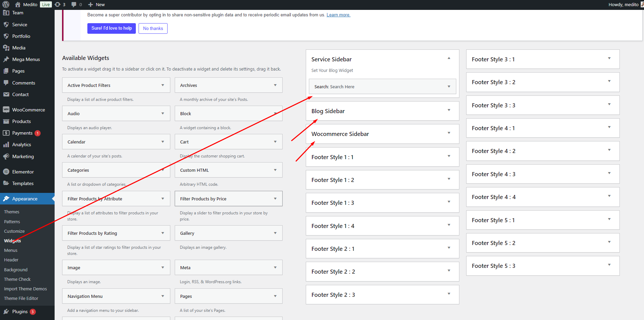Open Elementor via its sidebar icon
644x320 pixels.
pos(6,172)
